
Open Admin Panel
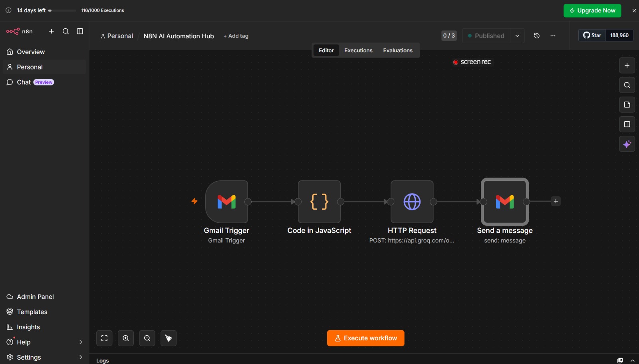(x=44, y=297)
